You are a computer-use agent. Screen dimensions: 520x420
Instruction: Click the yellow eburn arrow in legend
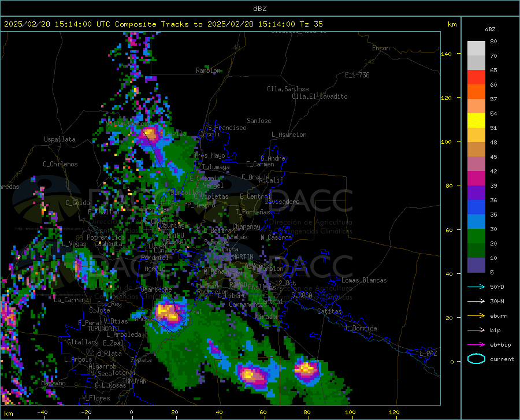[x=476, y=315]
